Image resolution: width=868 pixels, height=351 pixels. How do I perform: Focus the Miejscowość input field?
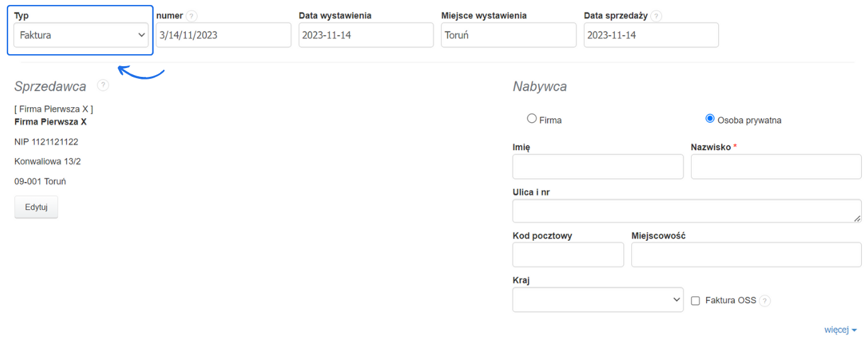click(746, 255)
